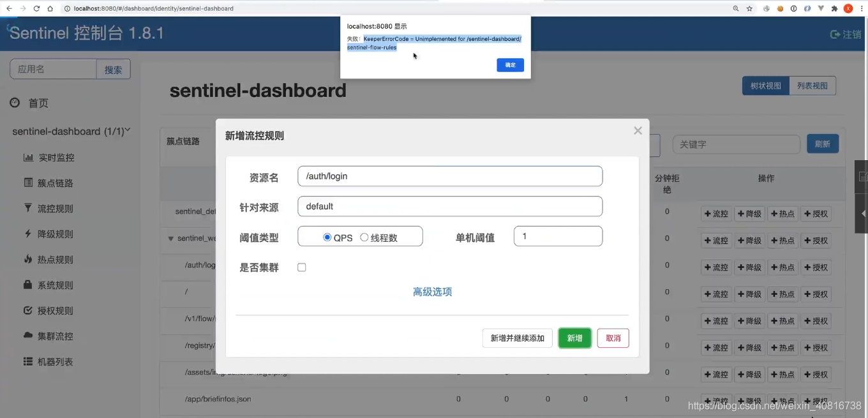The image size is (868, 418).
Task: Click the gray globe extension icon
Action: click(x=766, y=8)
